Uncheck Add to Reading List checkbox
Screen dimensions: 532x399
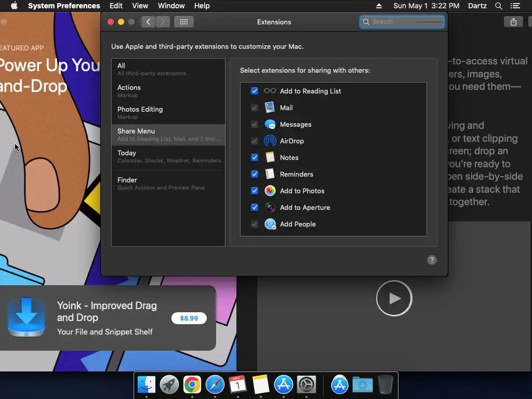255,91
